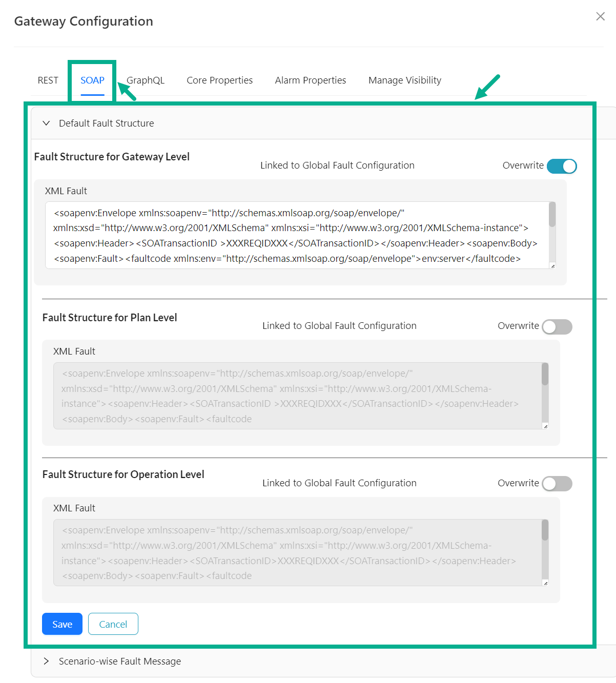
Task: Open the Alarm Properties tab
Action: [310, 80]
